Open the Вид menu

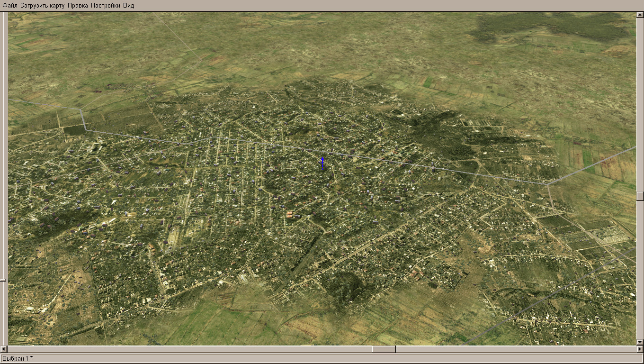click(129, 5)
